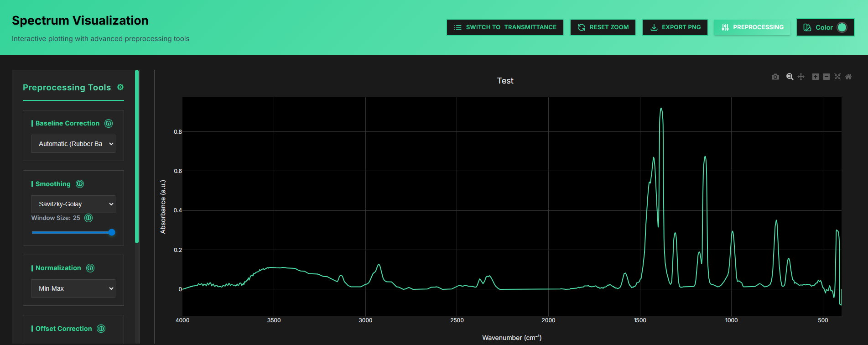Image resolution: width=868 pixels, height=345 pixels.
Task: Click the 'Window Size: 25' label
Action: coord(56,218)
